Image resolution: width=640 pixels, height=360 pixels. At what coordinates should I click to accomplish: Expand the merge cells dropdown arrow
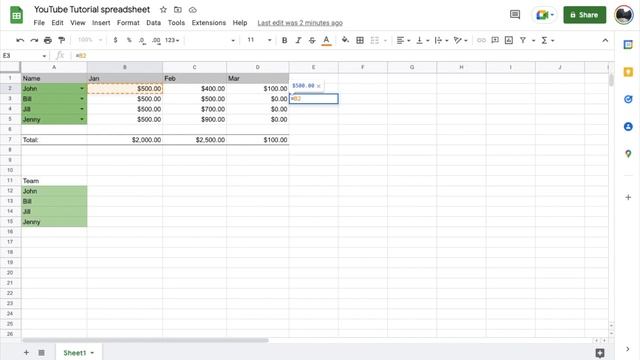385,40
